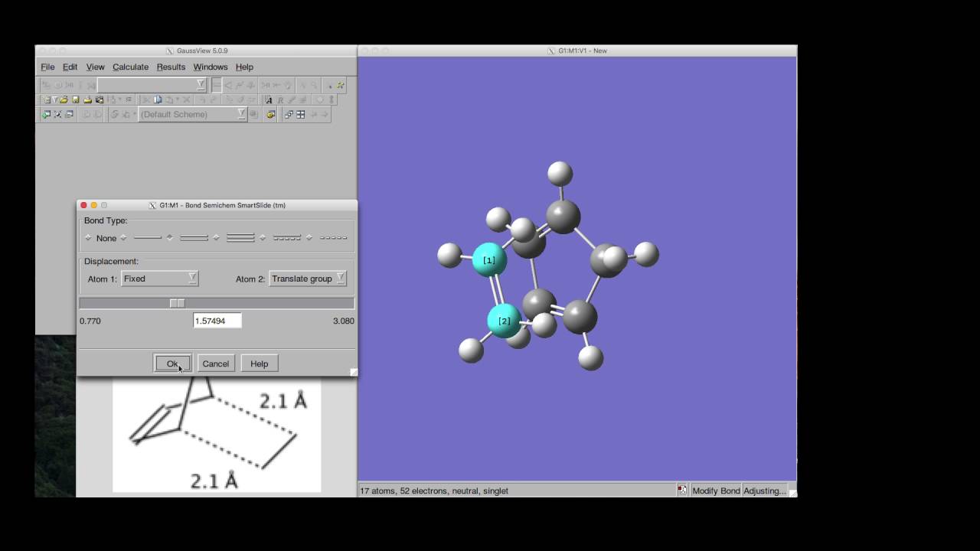This screenshot has height=551, width=980.
Task: Click the bond length slider handle
Action: pos(177,303)
